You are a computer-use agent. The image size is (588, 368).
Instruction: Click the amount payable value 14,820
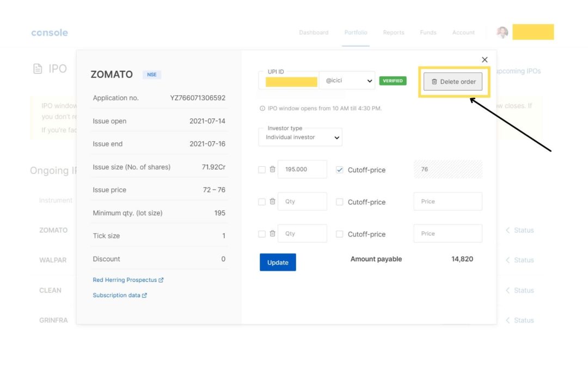point(462,259)
